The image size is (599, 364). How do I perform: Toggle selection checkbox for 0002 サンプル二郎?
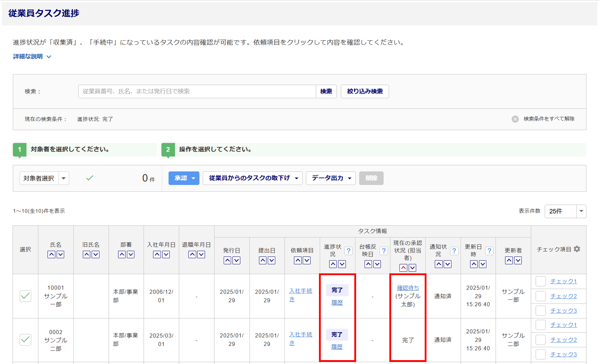click(25, 340)
